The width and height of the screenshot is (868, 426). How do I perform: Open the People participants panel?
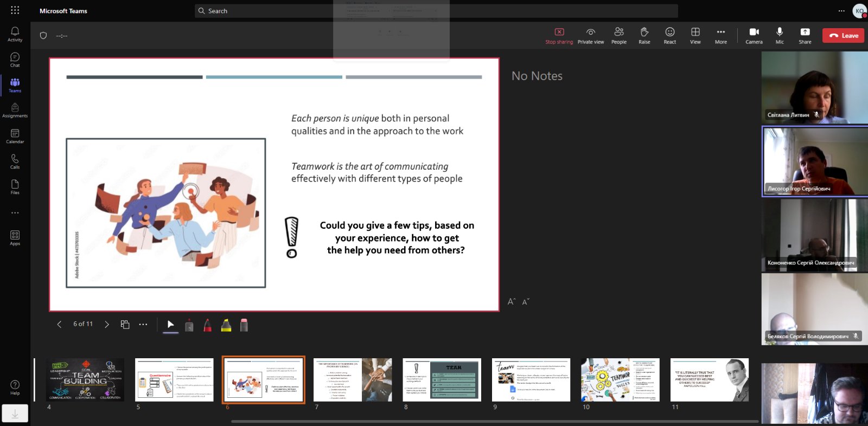(618, 35)
